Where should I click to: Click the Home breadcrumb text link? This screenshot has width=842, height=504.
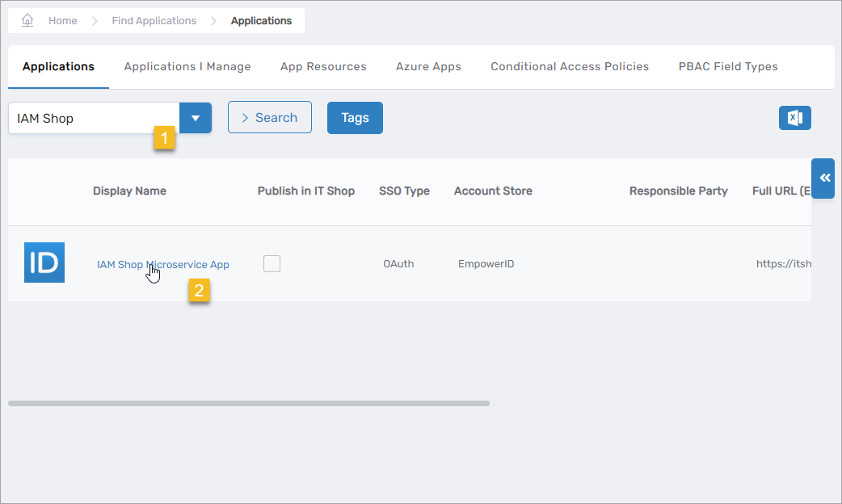click(62, 20)
